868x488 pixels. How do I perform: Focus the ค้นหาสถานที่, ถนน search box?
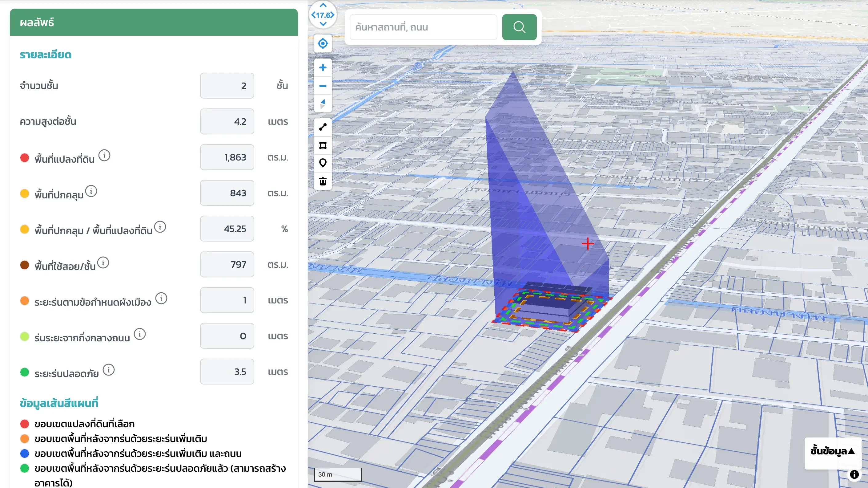423,27
